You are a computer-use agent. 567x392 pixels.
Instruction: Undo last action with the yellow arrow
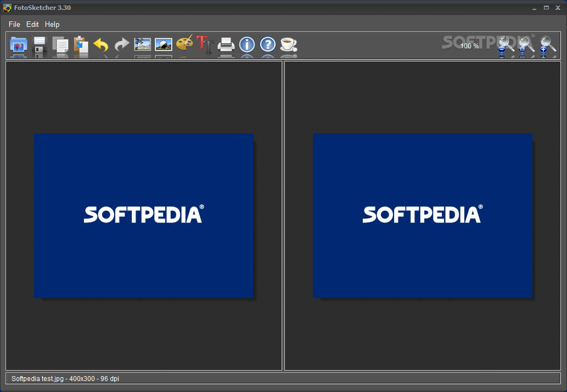tap(101, 45)
